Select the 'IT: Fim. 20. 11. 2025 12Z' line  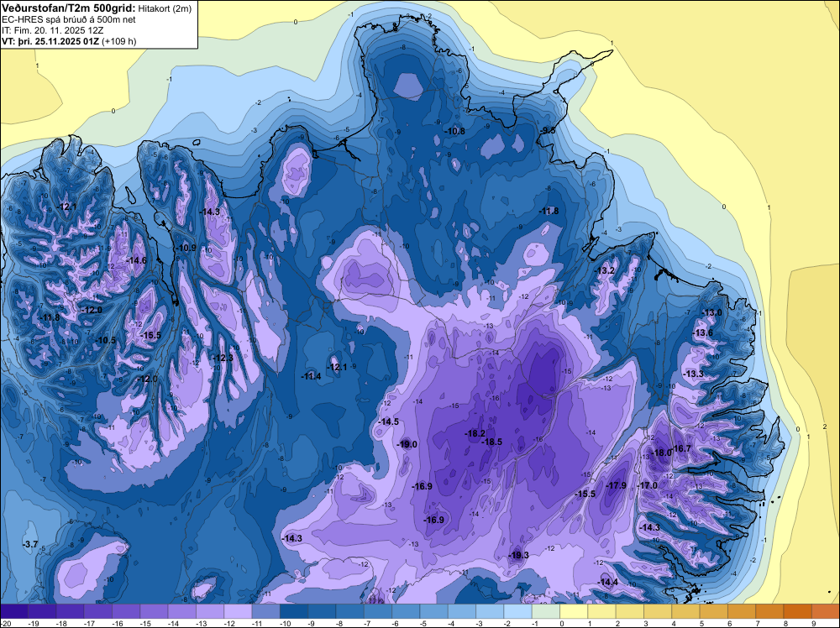point(53,30)
